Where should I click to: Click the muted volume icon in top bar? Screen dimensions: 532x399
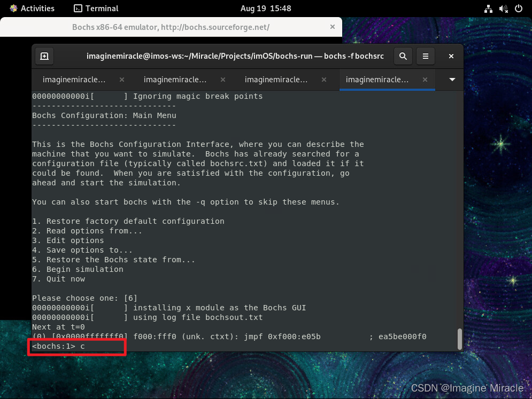click(503, 9)
